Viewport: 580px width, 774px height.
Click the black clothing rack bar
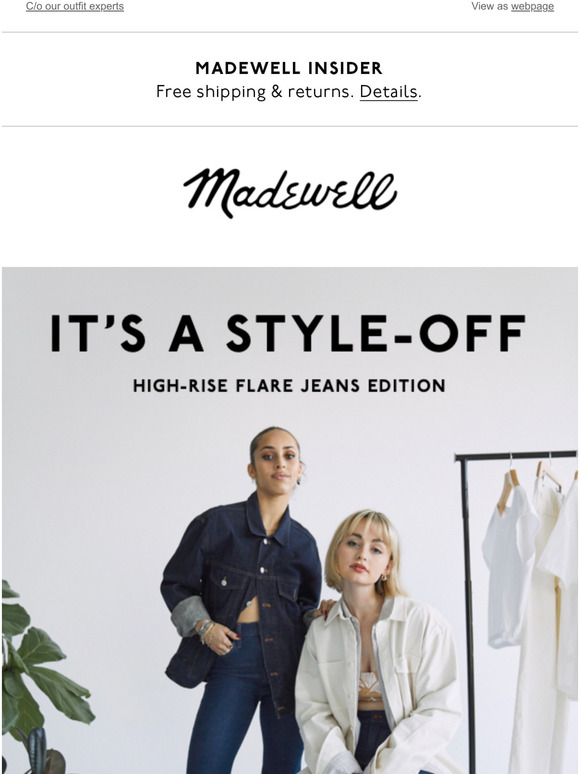click(516, 456)
